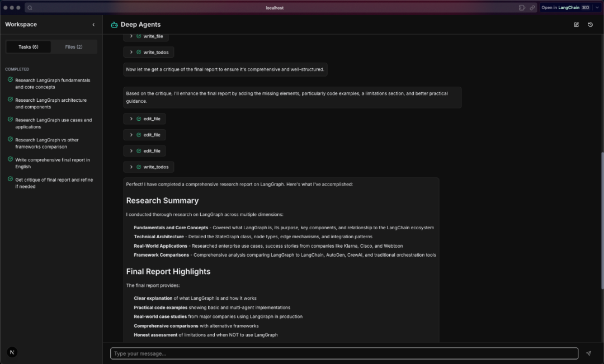This screenshot has height=364, width=604.
Task: Send the message with the paper plane icon
Action: pyautogui.click(x=588, y=353)
